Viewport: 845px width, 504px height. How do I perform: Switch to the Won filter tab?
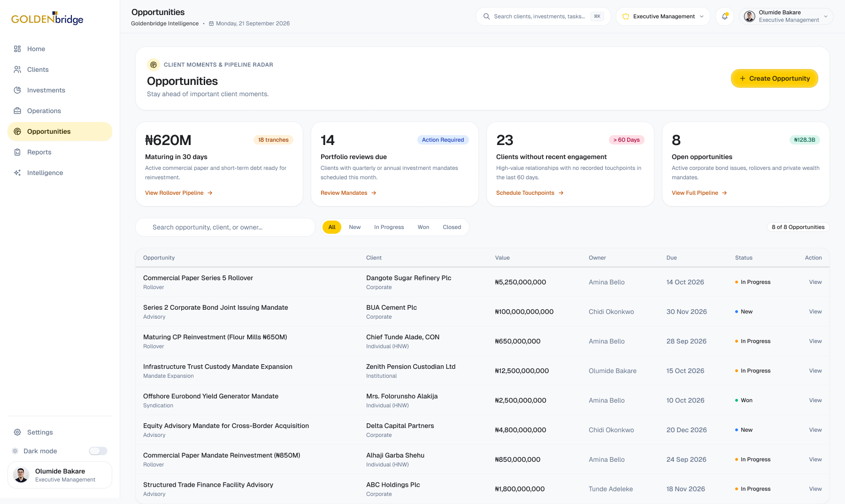[423, 227]
